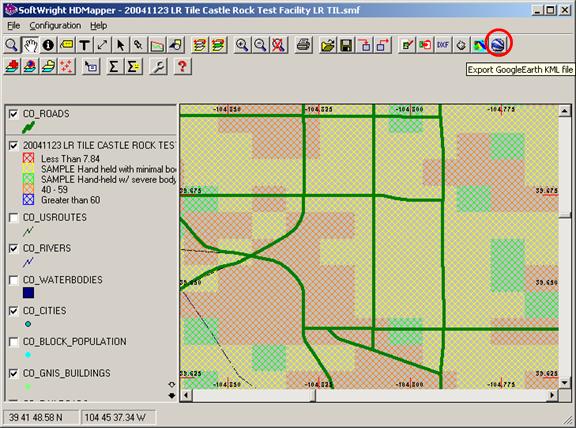Select the hand pan tool
This screenshot has width=576, height=428.
click(x=30, y=45)
